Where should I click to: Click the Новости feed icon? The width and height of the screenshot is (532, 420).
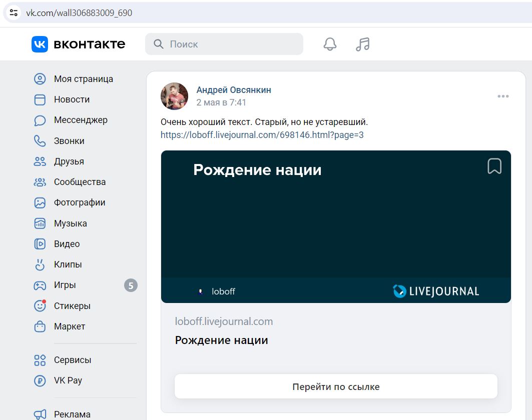point(40,99)
